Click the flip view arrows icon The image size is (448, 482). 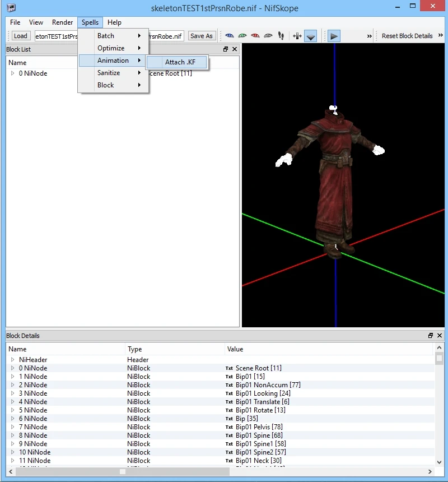(297, 36)
